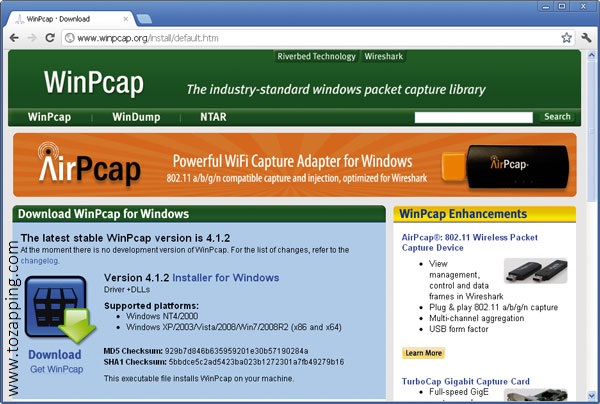Click the vertical scrollbar thumb
This screenshot has width=600, height=404.
click(x=591, y=131)
